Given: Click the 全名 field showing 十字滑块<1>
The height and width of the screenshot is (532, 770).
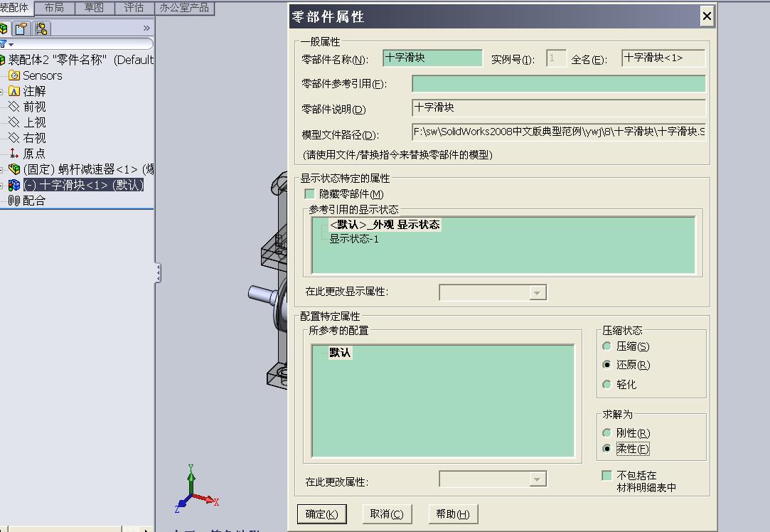Looking at the screenshot, I should tap(663, 58).
